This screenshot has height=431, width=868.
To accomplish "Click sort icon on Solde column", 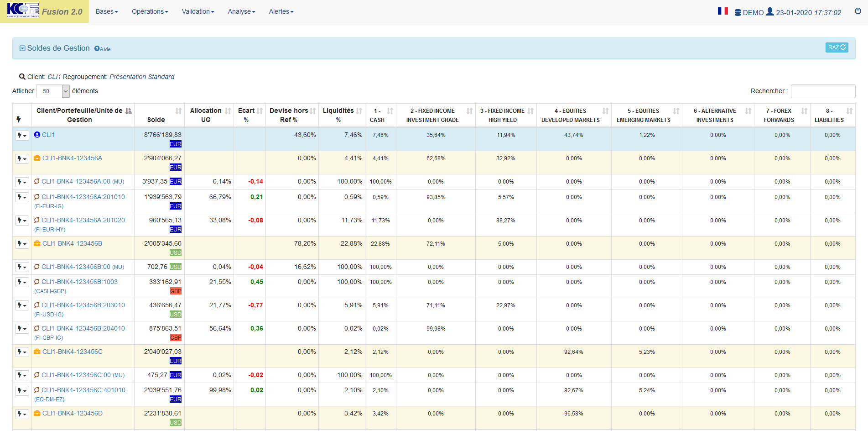I will pos(178,111).
